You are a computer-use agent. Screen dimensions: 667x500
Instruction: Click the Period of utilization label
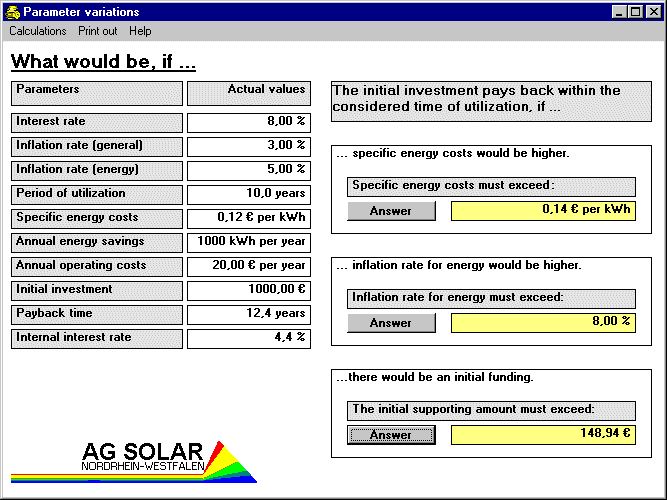pos(97,194)
